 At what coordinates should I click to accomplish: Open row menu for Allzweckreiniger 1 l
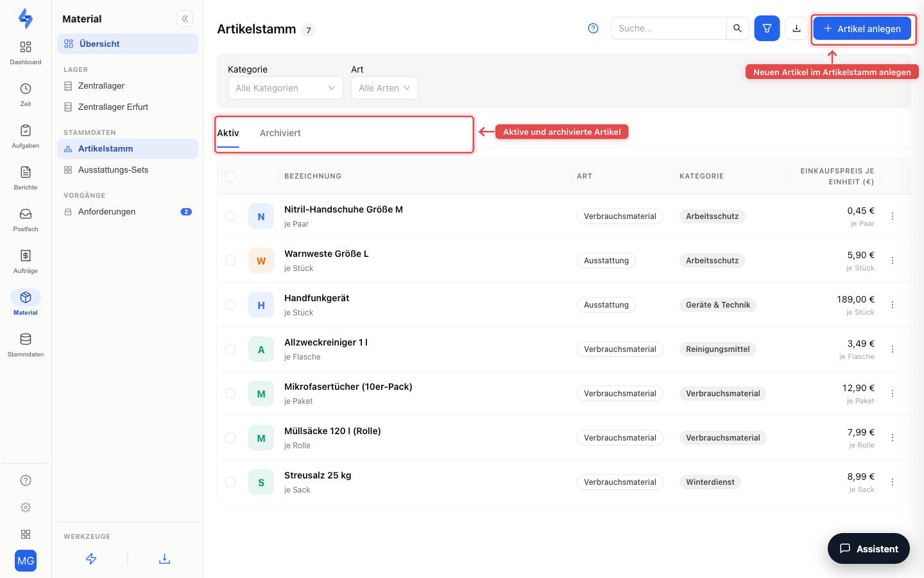pos(893,349)
